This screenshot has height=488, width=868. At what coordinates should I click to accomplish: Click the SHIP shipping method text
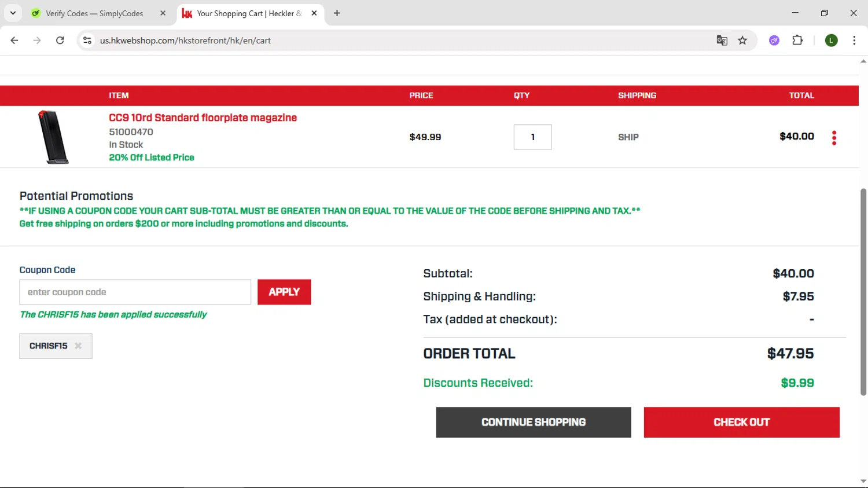[x=628, y=137]
